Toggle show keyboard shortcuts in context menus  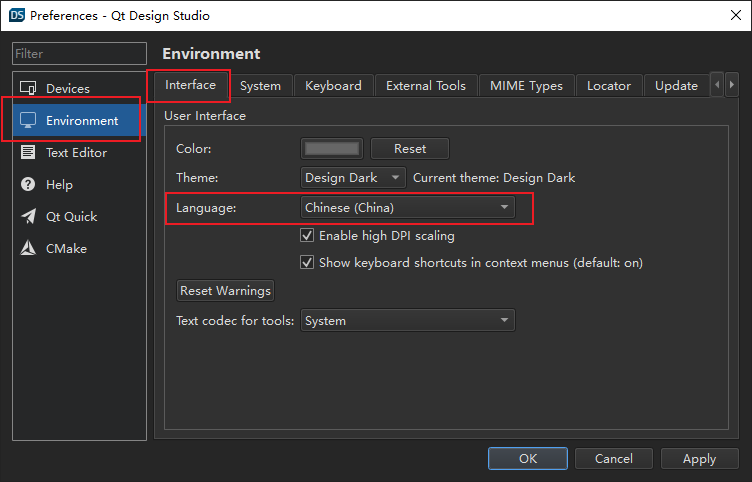(x=308, y=263)
